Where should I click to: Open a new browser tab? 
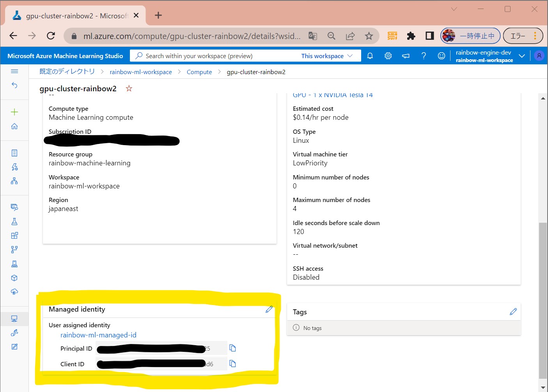click(x=158, y=16)
